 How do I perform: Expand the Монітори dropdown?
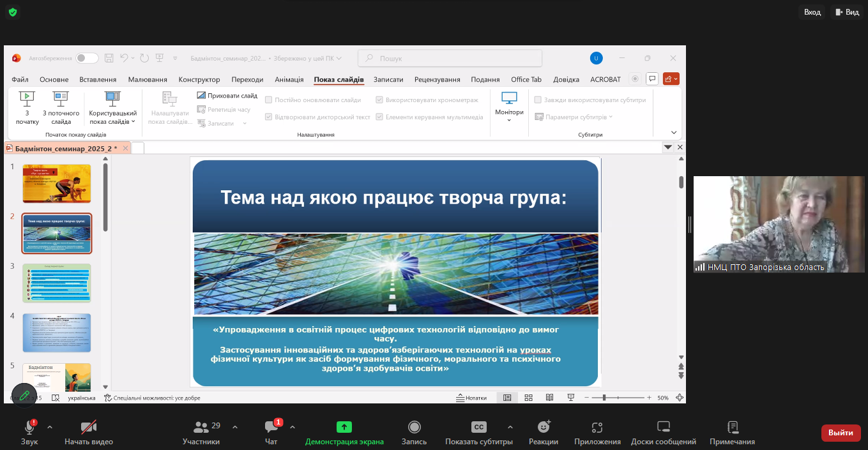(509, 120)
